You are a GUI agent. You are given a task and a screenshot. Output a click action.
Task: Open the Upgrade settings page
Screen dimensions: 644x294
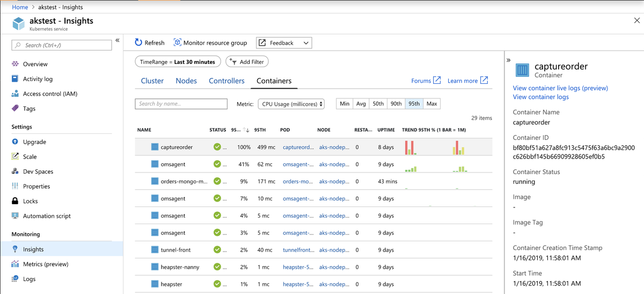[x=34, y=142]
